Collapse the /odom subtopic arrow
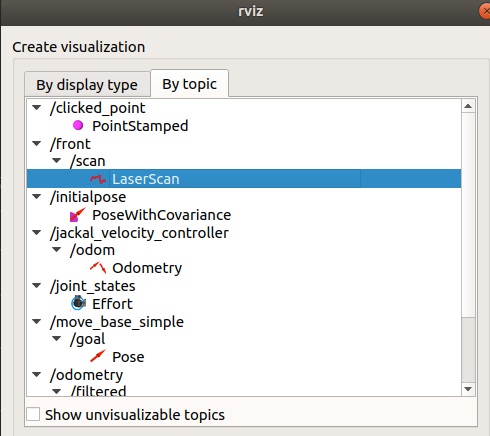 57,250
